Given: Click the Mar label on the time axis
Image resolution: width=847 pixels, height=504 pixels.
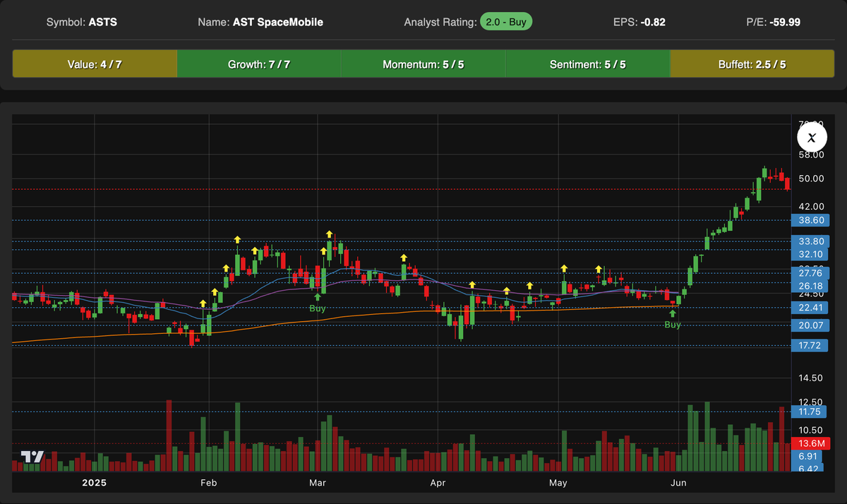Looking at the screenshot, I should [318, 483].
